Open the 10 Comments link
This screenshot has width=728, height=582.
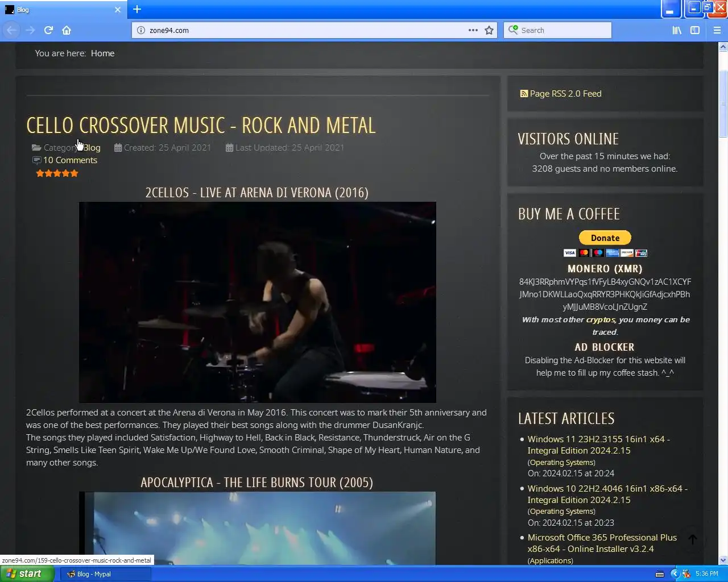pyautogui.click(x=70, y=160)
